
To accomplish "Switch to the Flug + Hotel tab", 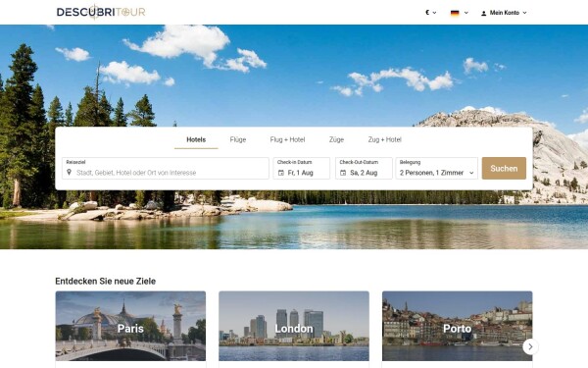I will click(x=287, y=139).
